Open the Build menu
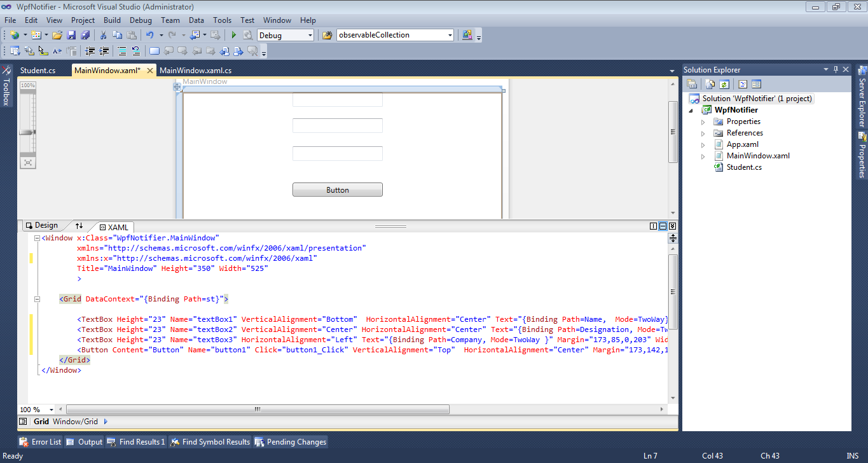The image size is (868, 463). pos(112,20)
